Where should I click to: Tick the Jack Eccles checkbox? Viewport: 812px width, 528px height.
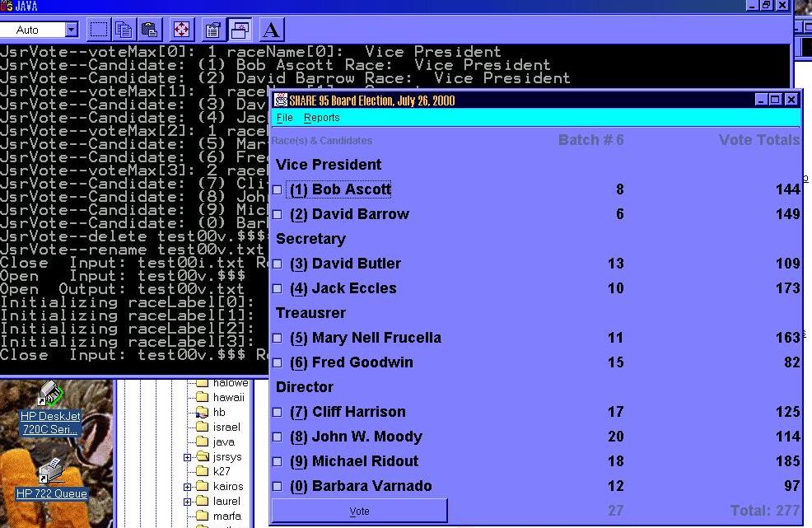click(278, 289)
